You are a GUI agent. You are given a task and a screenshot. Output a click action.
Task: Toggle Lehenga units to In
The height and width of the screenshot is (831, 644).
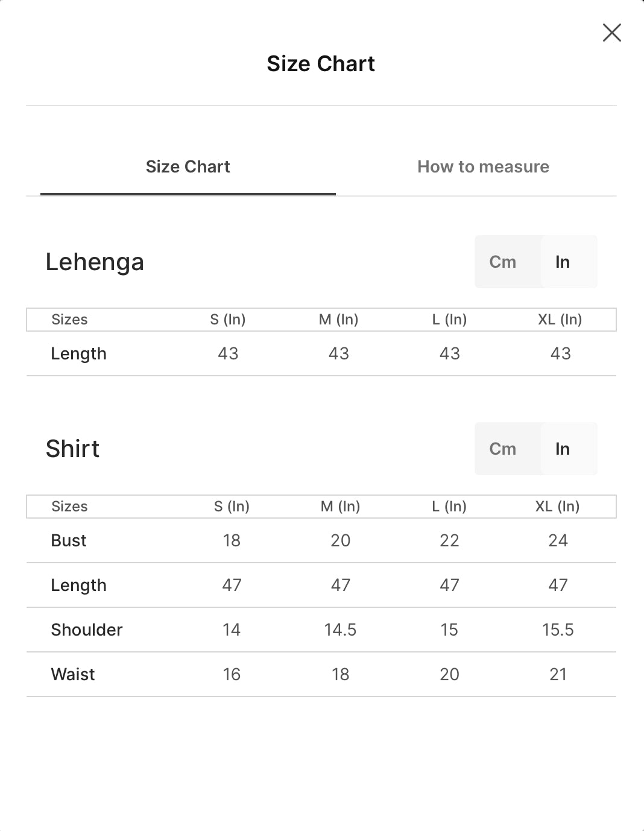click(x=563, y=262)
